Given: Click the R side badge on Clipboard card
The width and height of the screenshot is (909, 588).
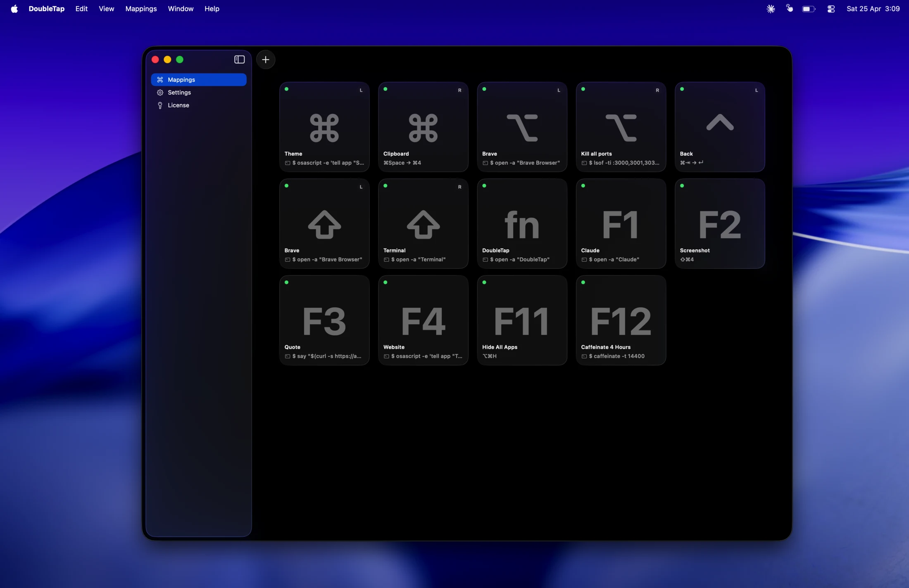Looking at the screenshot, I should point(459,90).
